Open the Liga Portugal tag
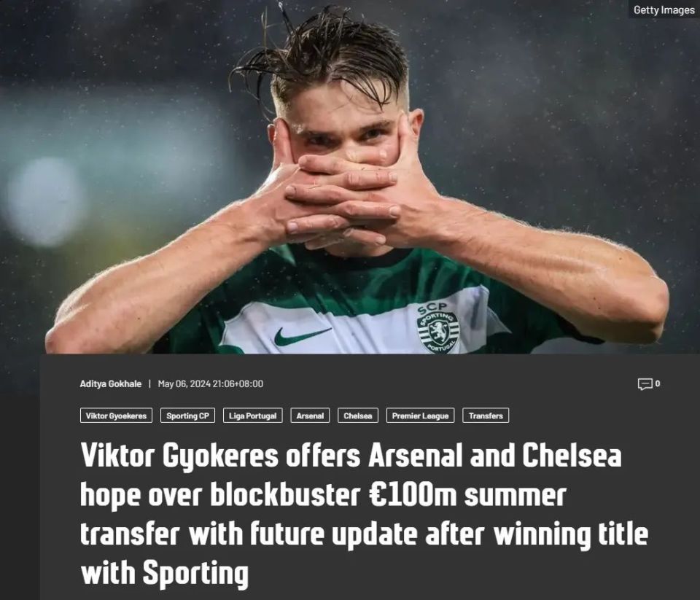Image resolution: width=700 pixels, height=600 pixels. (x=253, y=416)
